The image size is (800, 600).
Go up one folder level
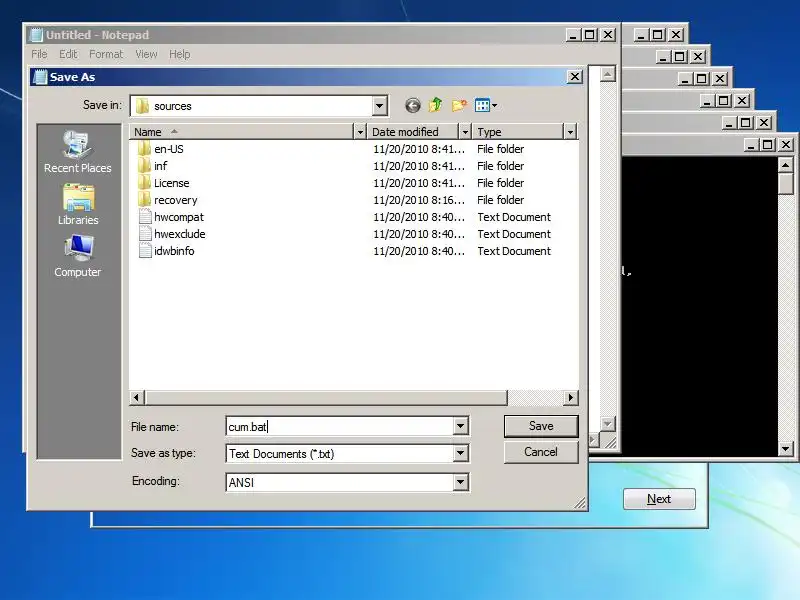(x=436, y=105)
